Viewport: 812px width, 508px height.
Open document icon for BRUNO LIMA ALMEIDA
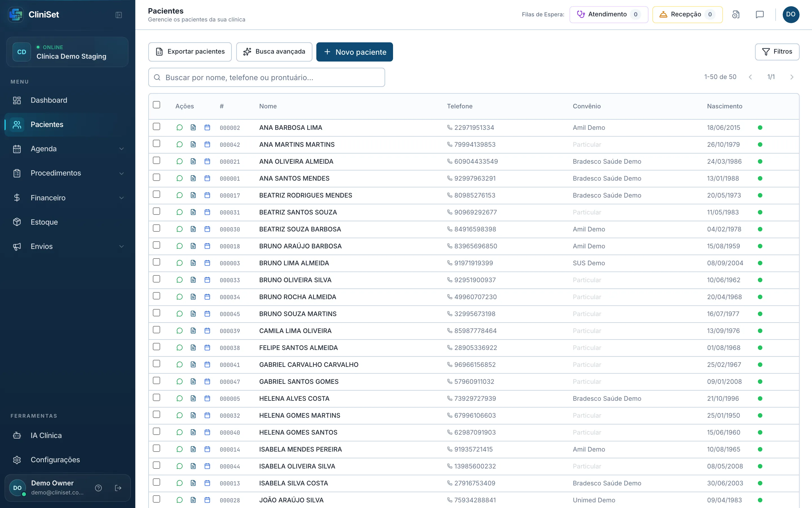click(x=193, y=263)
